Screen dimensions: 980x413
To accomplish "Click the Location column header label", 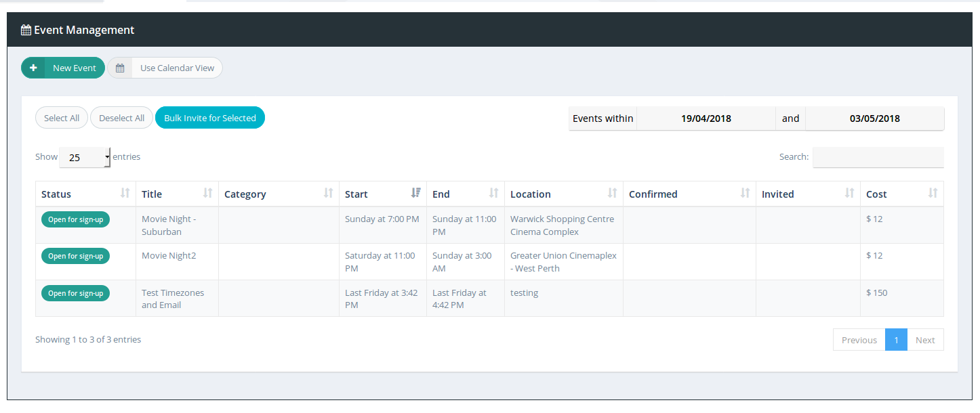I will [x=531, y=194].
